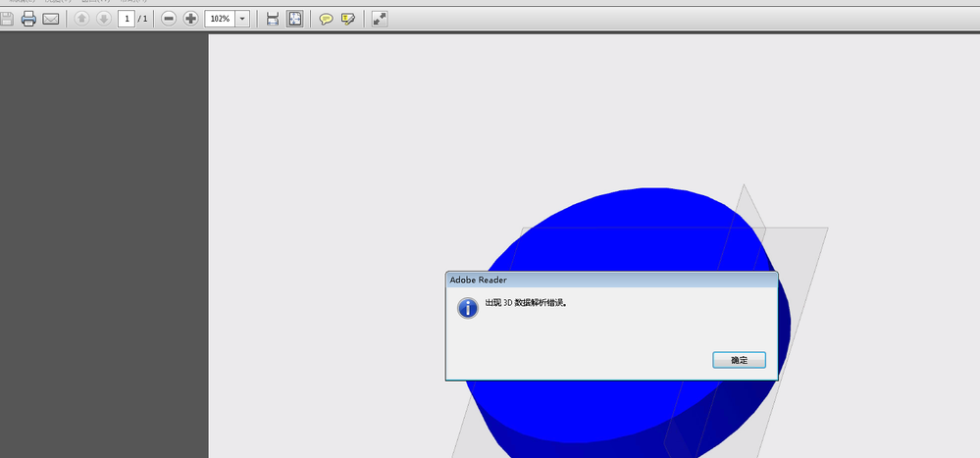The height and width of the screenshot is (458, 980).
Task: Click the page number input field
Action: [127, 19]
